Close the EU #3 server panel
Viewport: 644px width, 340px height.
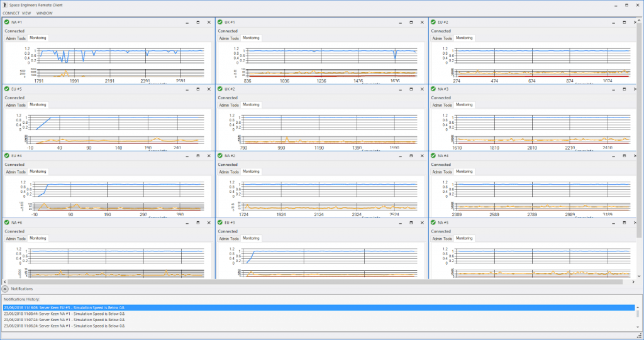click(x=422, y=222)
